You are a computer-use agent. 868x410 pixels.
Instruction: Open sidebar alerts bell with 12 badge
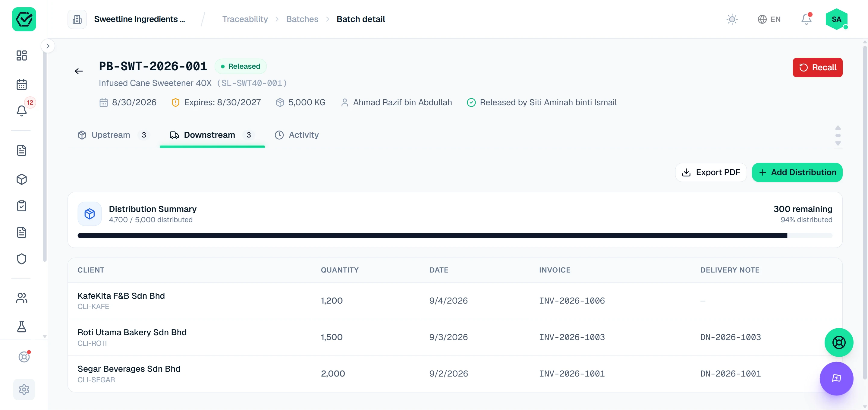click(x=22, y=110)
